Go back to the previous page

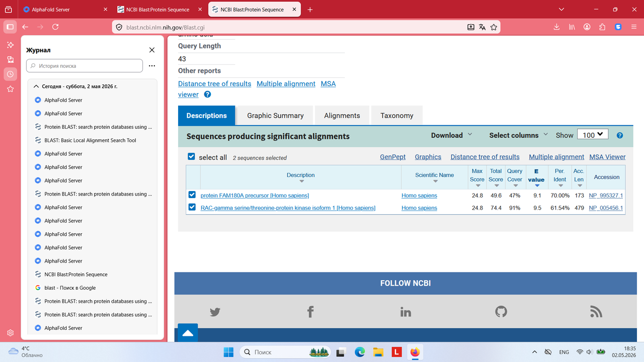(25, 27)
